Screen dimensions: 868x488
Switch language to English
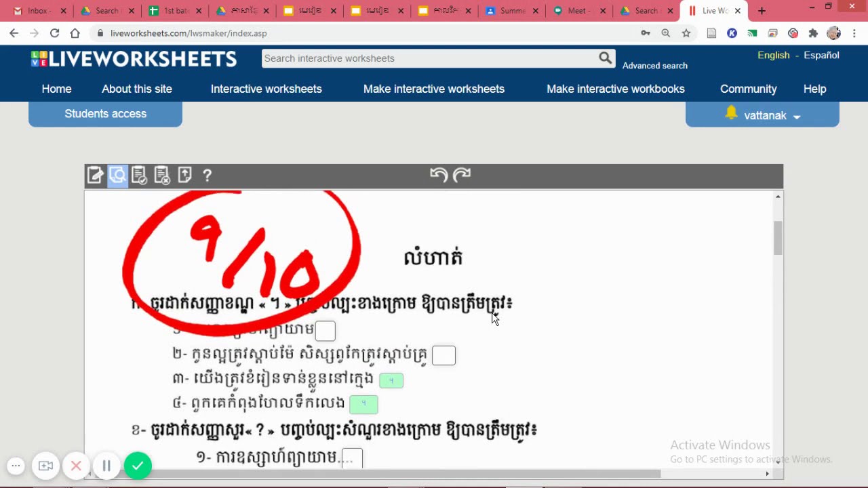tap(774, 56)
